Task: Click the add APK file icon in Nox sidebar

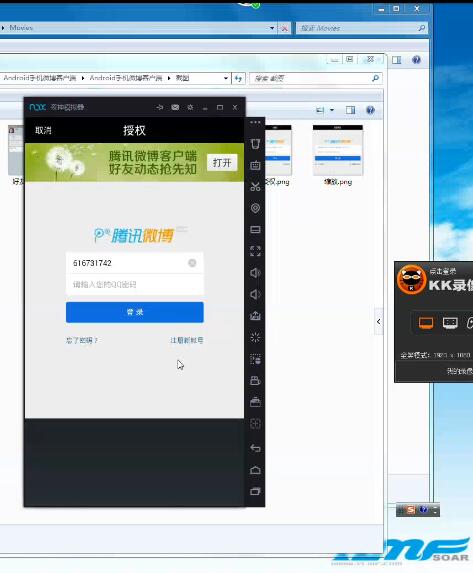Action: pos(256,316)
